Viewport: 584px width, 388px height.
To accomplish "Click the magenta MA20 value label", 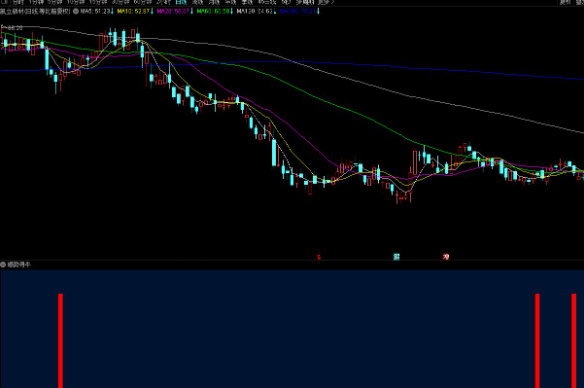I will (173, 11).
